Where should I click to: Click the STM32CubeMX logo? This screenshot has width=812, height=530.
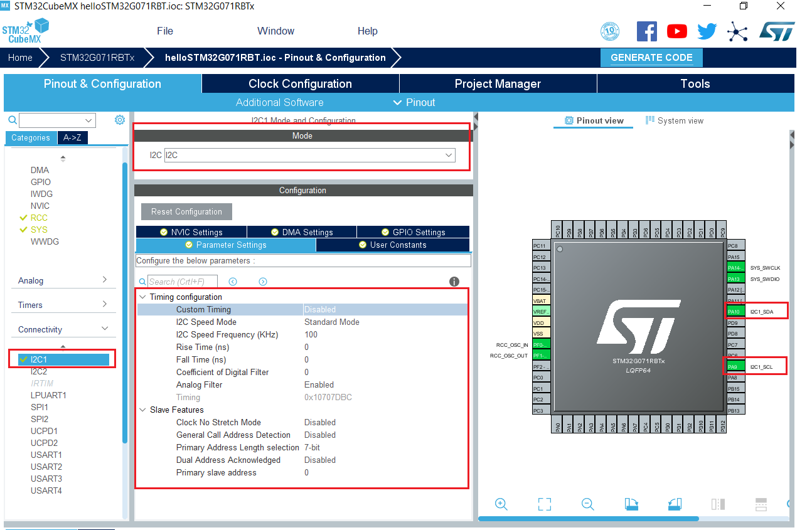pyautogui.click(x=25, y=31)
